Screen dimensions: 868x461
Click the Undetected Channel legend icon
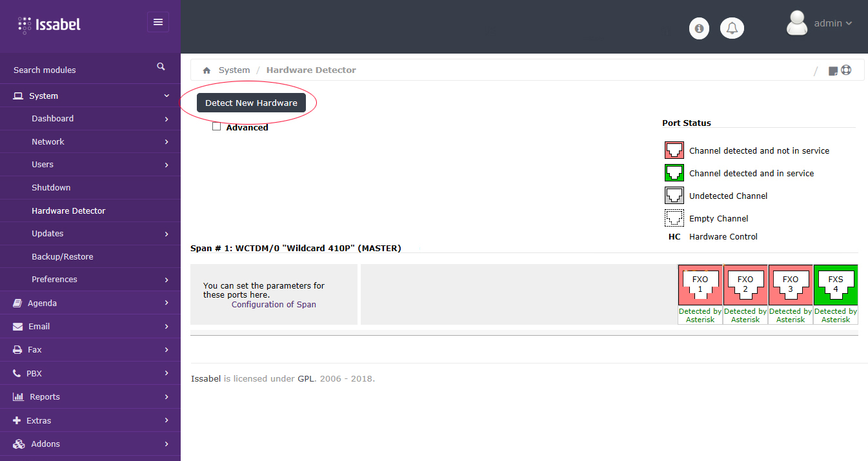(674, 196)
